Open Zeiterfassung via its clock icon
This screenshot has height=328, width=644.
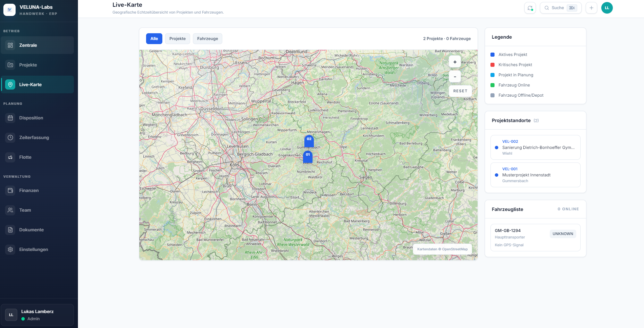click(x=11, y=138)
